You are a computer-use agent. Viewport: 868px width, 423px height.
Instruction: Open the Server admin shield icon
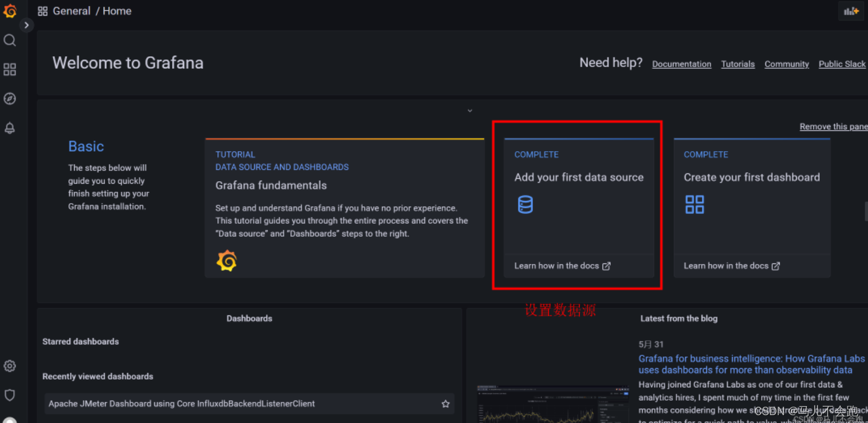[10, 395]
